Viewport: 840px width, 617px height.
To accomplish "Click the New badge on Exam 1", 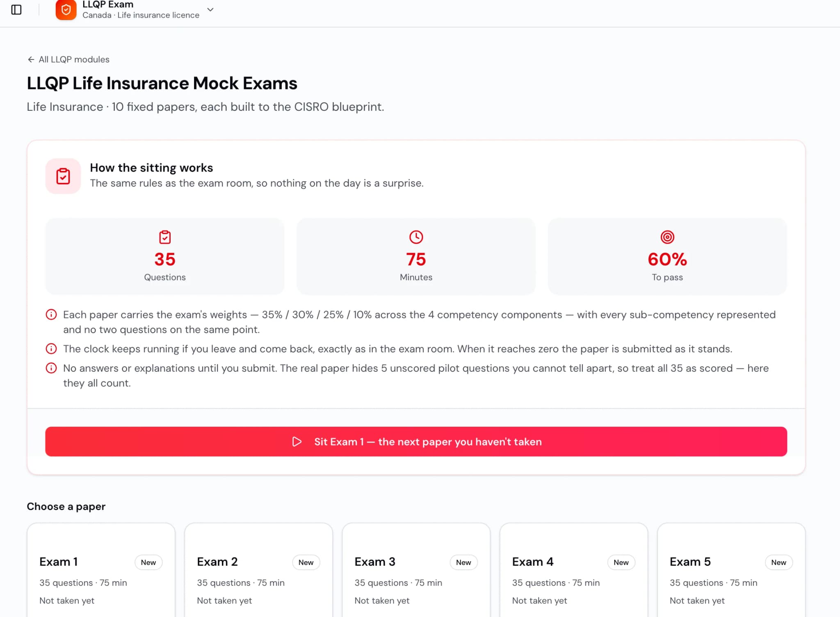I will [x=148, y=562].
